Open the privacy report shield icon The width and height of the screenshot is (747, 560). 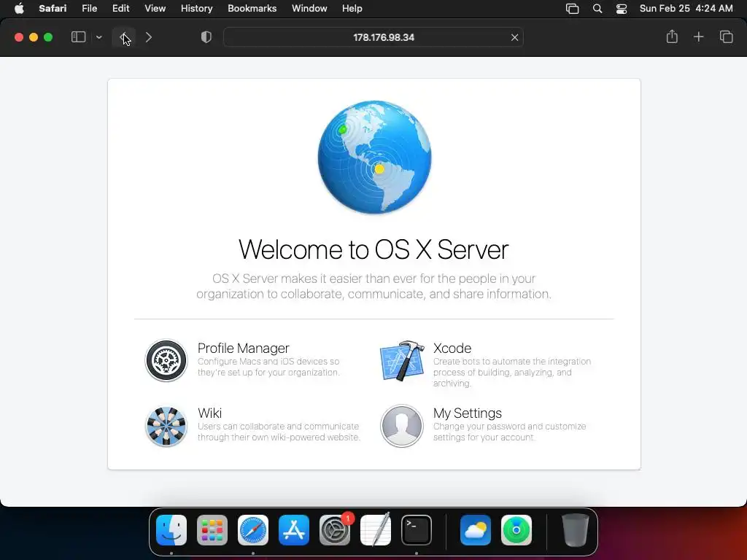206,37
